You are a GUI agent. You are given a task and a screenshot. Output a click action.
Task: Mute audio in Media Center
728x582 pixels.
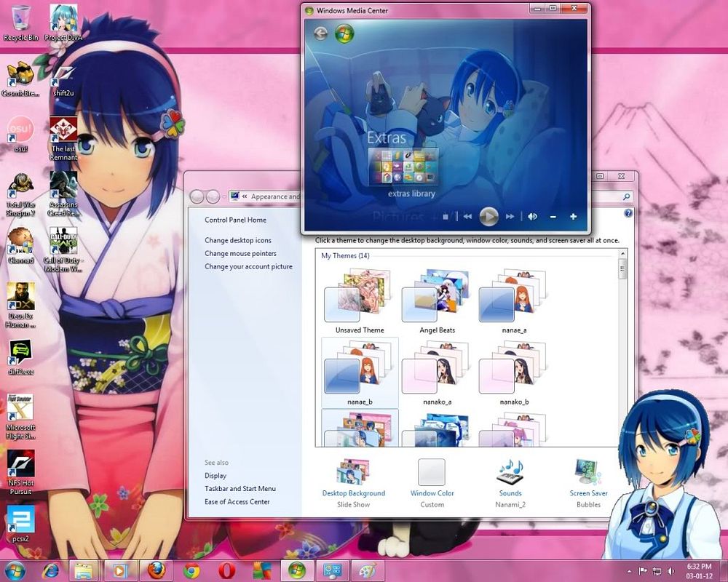[x=533, y=216]
